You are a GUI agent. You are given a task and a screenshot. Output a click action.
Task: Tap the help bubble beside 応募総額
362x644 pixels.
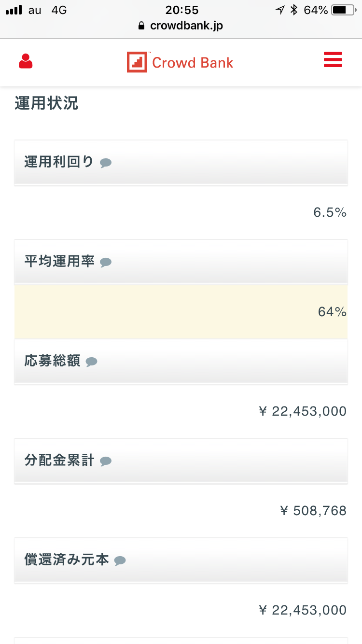[x=91, y=362]
